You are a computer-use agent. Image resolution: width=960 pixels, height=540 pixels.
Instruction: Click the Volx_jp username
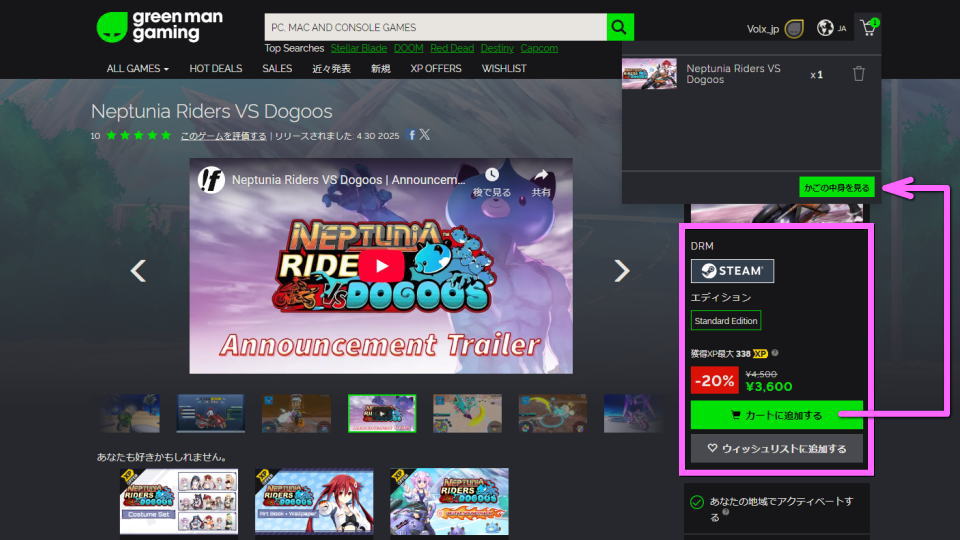pyautogui.click(x=762, y=29)
